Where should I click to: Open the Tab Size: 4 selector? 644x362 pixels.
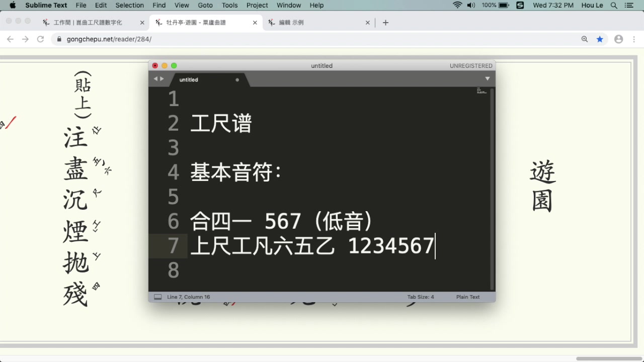[421, 297]
